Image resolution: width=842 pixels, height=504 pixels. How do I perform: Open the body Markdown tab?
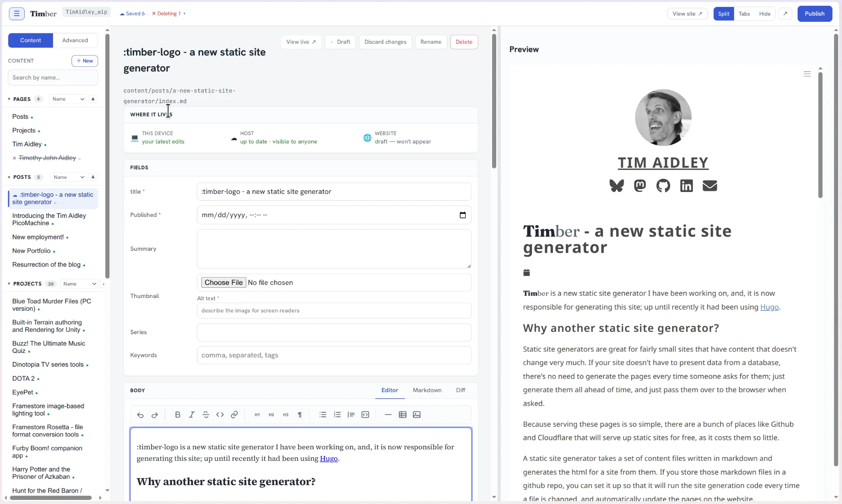click(x=427, y=390)
